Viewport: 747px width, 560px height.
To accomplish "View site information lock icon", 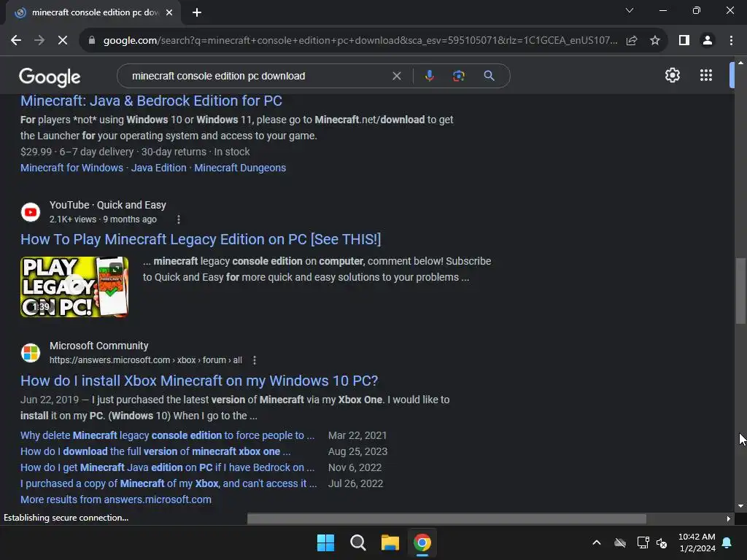I will coord(92,41).
